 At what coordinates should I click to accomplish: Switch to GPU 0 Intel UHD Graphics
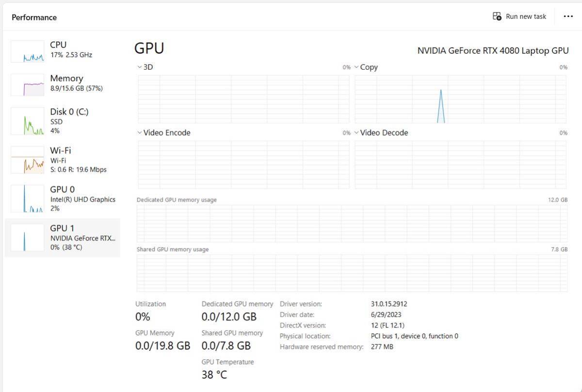(x=82, y=198)
